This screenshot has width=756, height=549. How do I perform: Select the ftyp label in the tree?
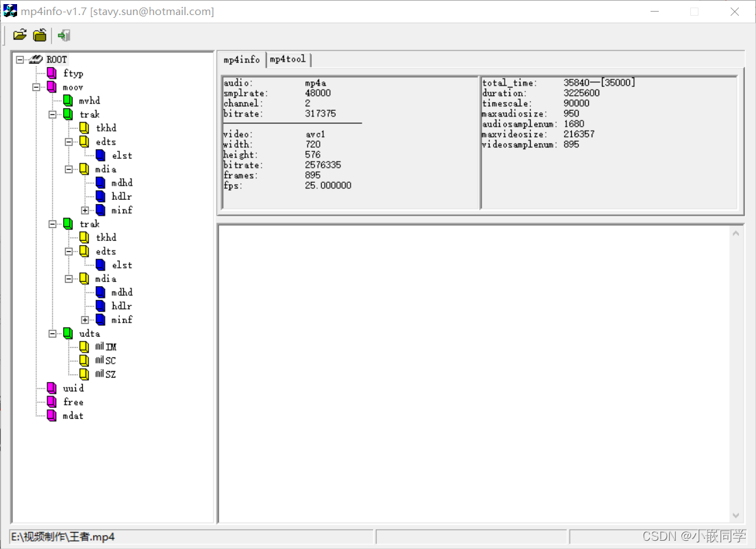pos(73,73)
